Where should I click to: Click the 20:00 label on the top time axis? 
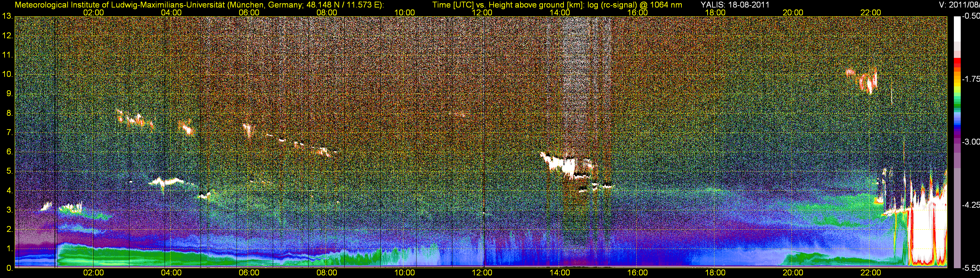793,12
